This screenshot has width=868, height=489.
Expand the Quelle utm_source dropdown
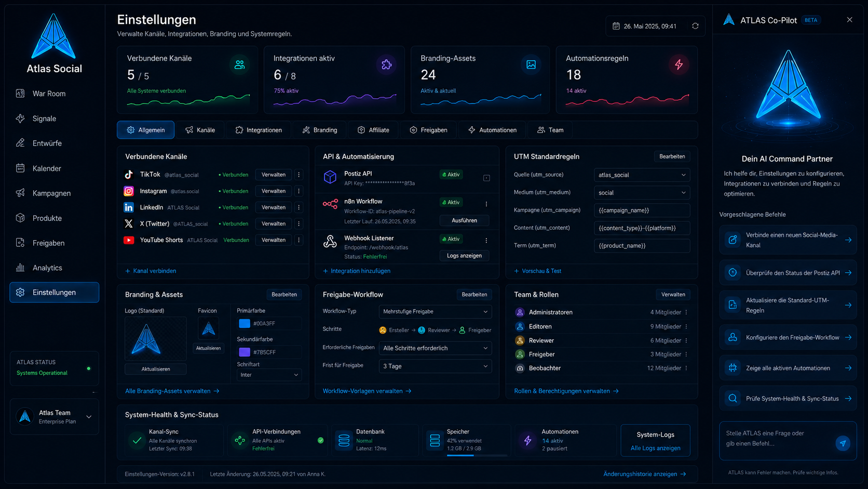[642, 175]
